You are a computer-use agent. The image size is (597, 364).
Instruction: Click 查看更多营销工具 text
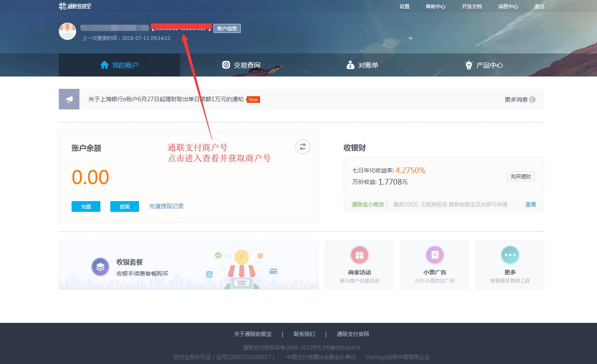tap(510, 281)
